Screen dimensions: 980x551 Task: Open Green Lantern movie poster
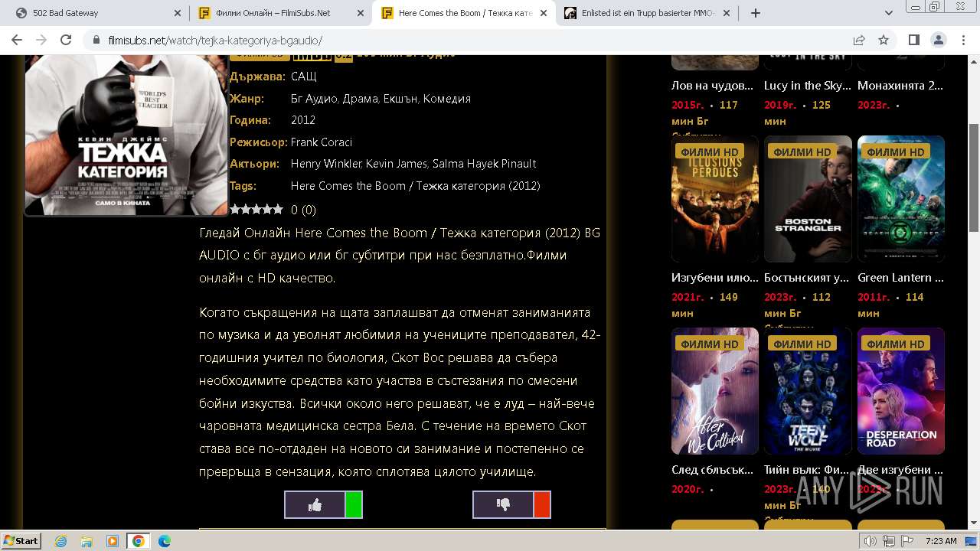click(x=901, y=199)
